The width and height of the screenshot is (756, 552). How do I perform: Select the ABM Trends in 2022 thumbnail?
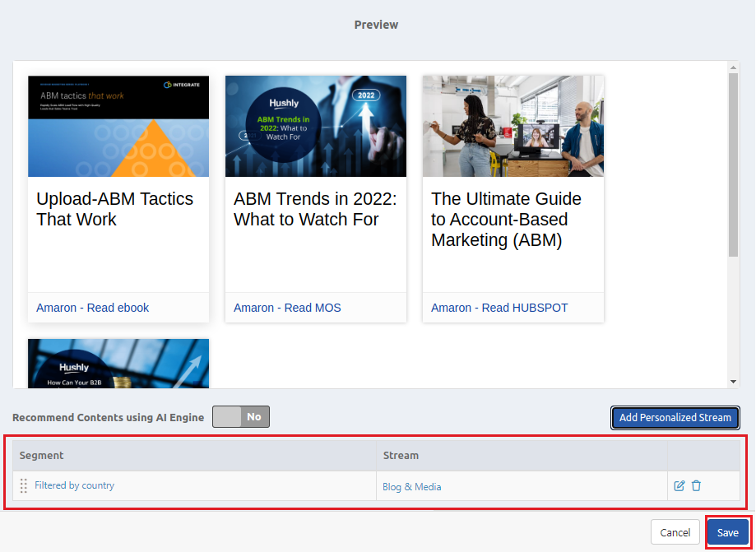[x=316, y=127]
